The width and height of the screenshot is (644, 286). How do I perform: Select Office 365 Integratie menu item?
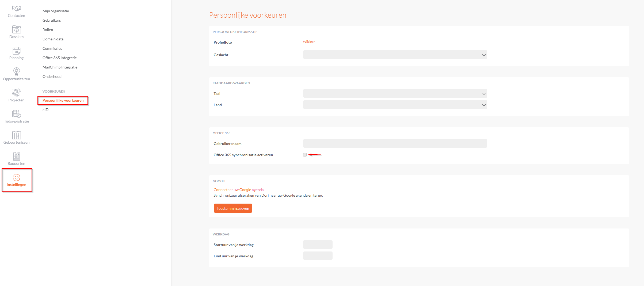[59, 58]
